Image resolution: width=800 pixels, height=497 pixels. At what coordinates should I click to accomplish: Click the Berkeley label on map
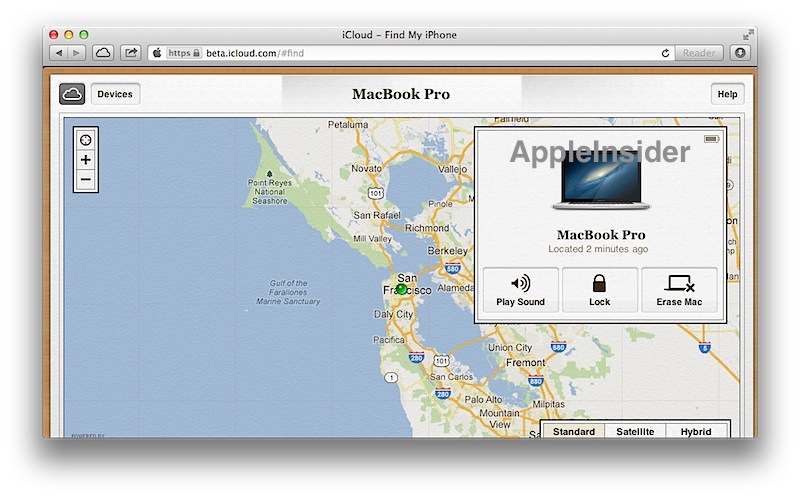[x=447, y=251]
